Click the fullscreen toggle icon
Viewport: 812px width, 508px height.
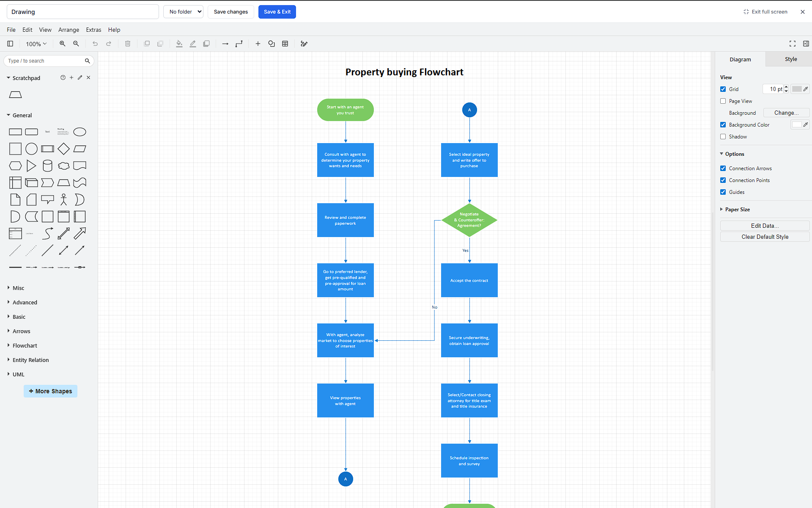(x=793, y=44)
